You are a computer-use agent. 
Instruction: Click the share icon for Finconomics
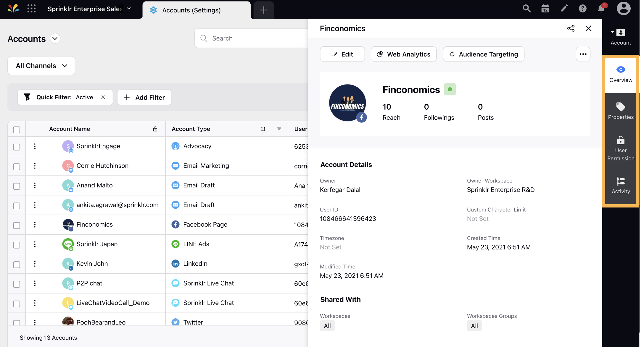(x=571, y=28)
